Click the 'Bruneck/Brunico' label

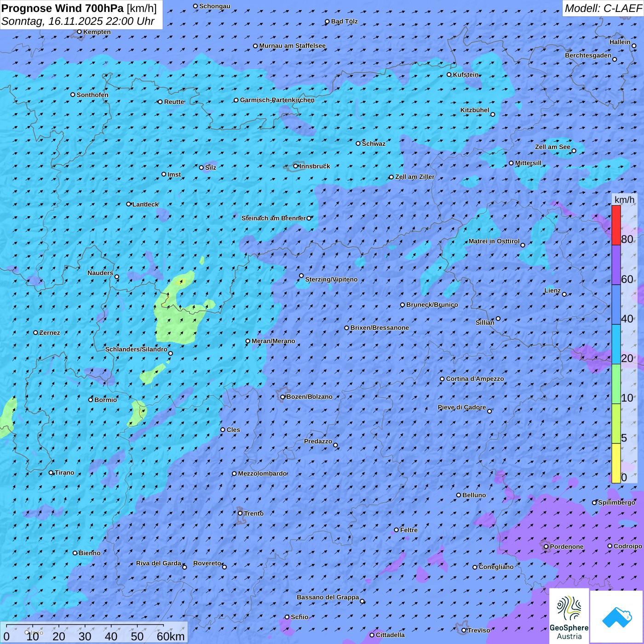pos(432,305)
